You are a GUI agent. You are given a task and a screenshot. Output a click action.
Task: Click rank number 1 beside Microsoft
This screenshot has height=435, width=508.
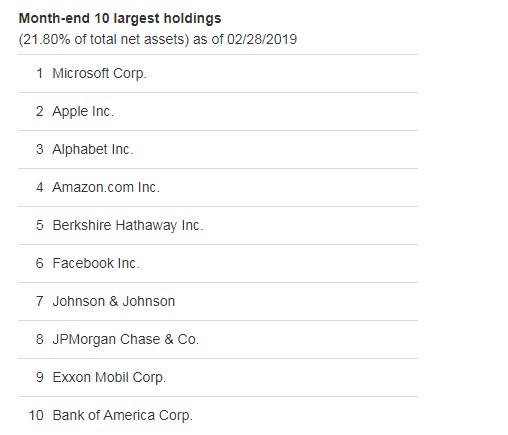pos(40,73)
